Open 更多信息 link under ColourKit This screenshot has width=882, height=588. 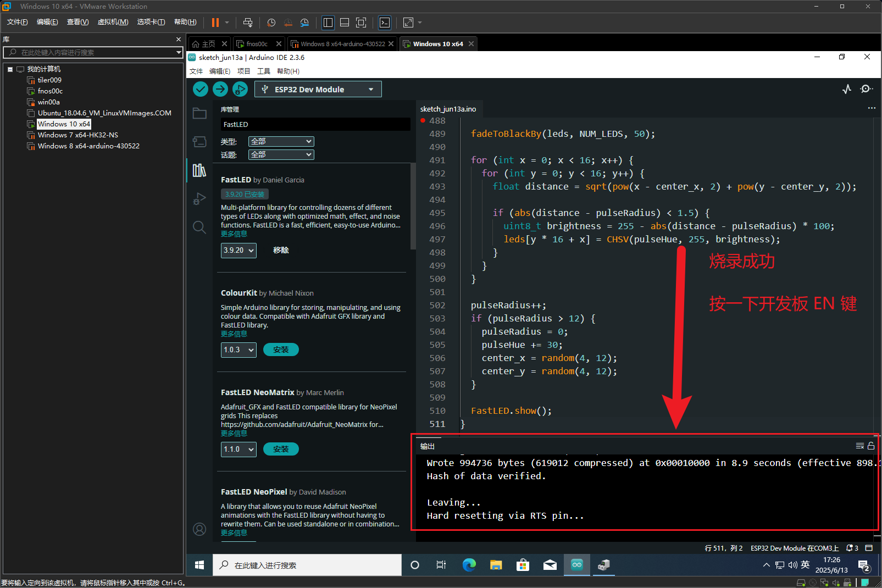tap(234, 334)
